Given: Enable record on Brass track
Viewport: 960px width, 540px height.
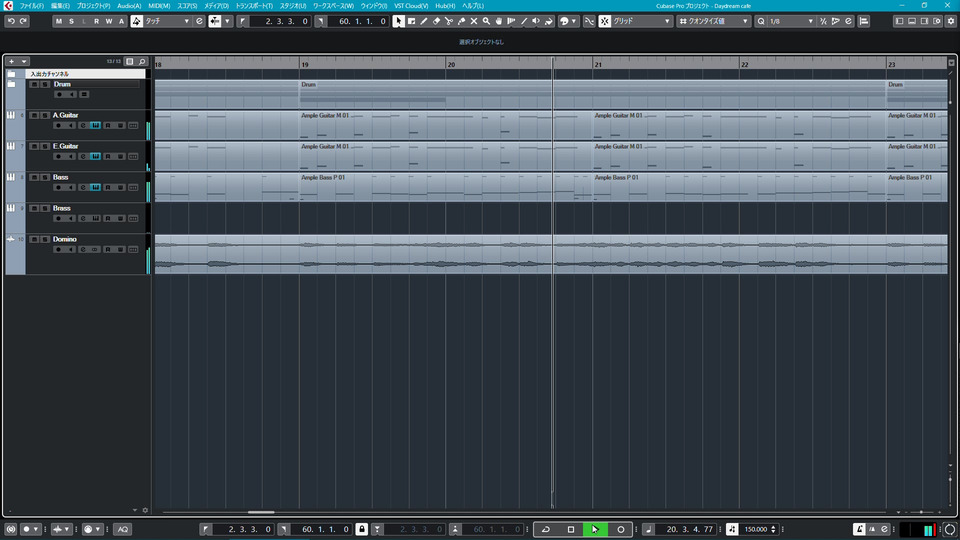Looking at the screenshot, I should pyautogui.click(x=58, y=219).
